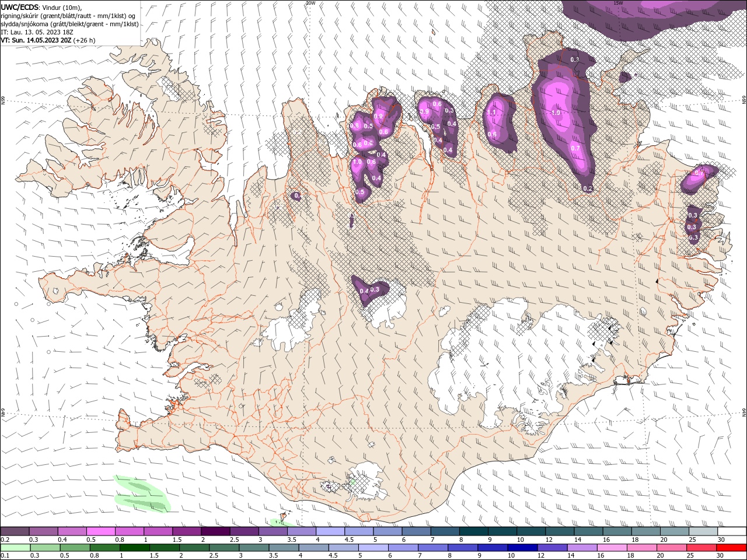Click the '15W' longitude label at top

click(618, 3)
